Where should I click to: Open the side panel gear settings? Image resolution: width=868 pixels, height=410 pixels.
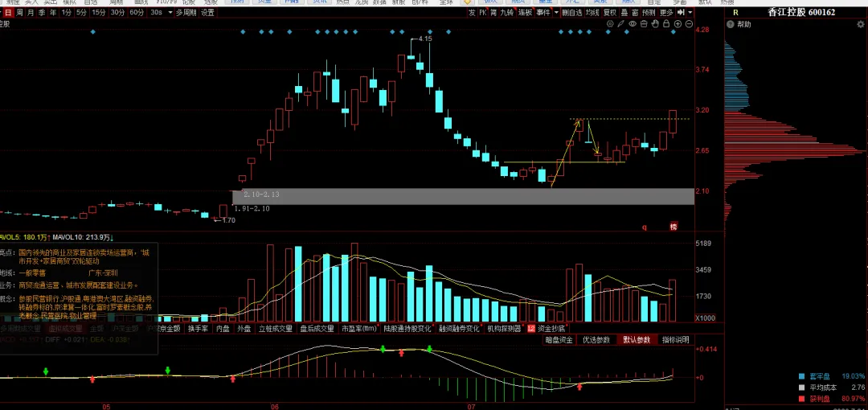coord(862,24)
